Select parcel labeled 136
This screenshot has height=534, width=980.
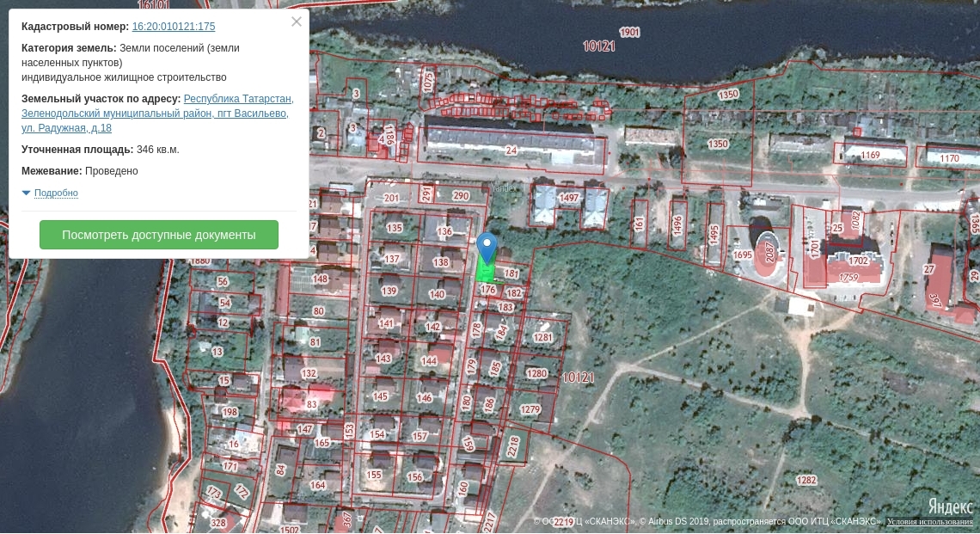(x=444, y=231)
